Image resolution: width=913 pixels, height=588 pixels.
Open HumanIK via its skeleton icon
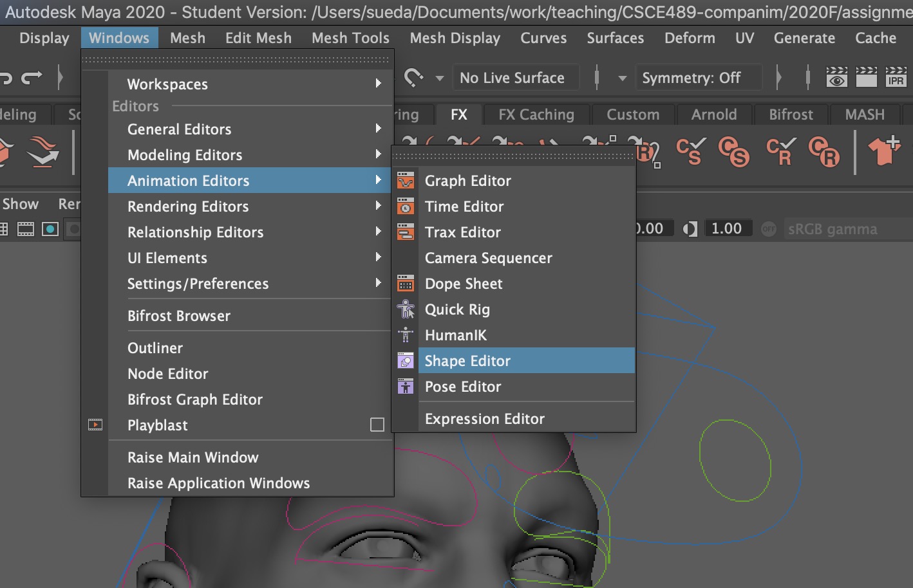tap(406, 335)
